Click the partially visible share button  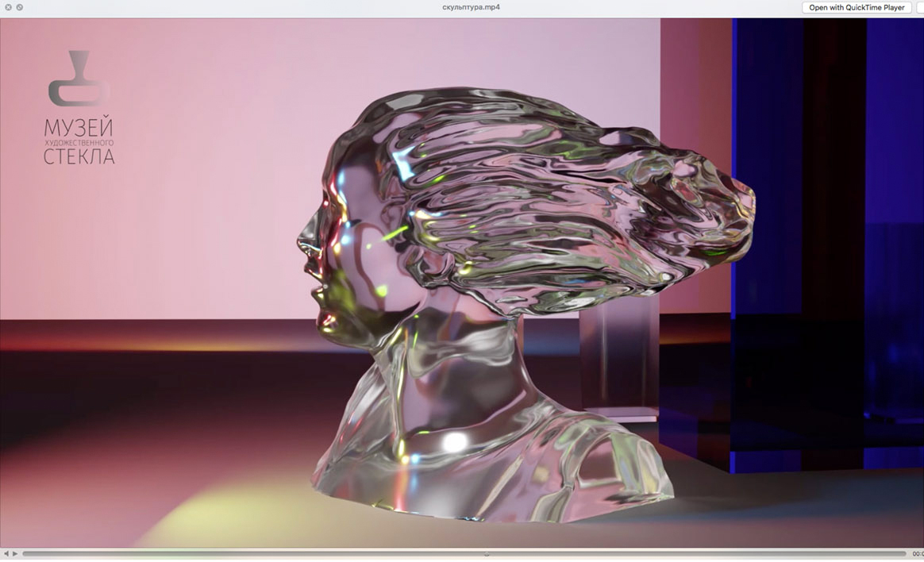920,7
